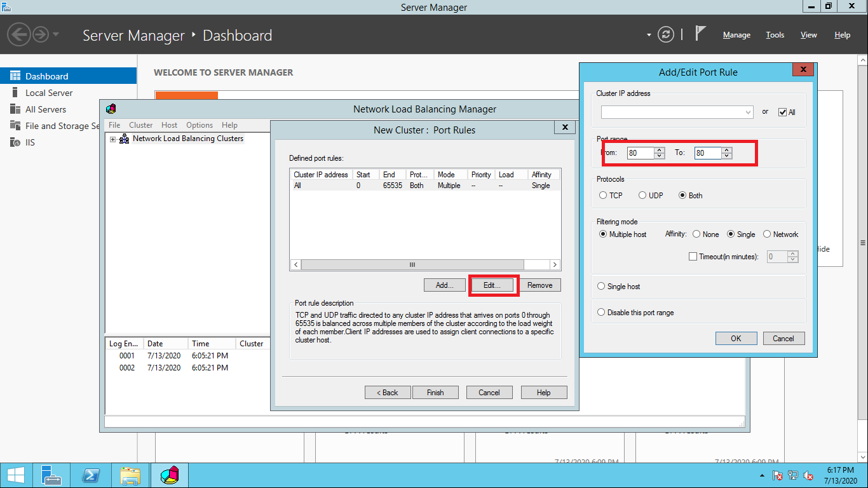
Task: Set affinity to Network
Action: (767, 234)
